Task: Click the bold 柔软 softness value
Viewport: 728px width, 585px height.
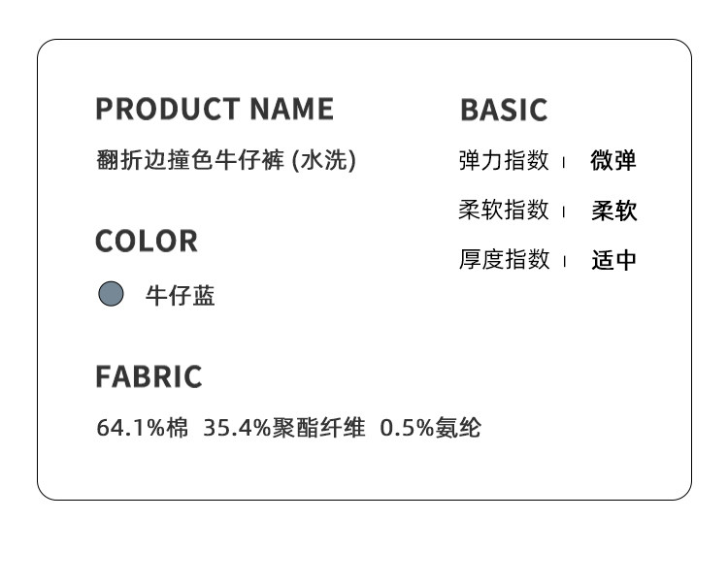Action: [613, 211]
